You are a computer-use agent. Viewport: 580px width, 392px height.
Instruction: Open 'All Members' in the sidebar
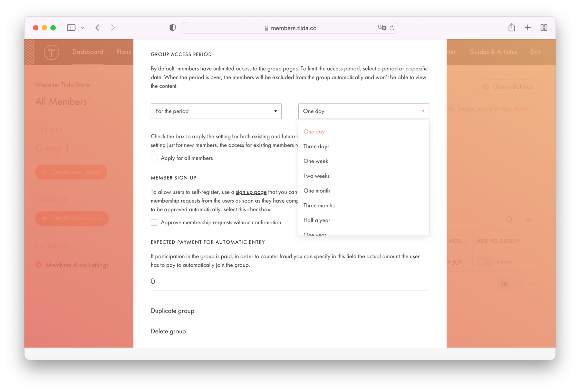[61, 101]
